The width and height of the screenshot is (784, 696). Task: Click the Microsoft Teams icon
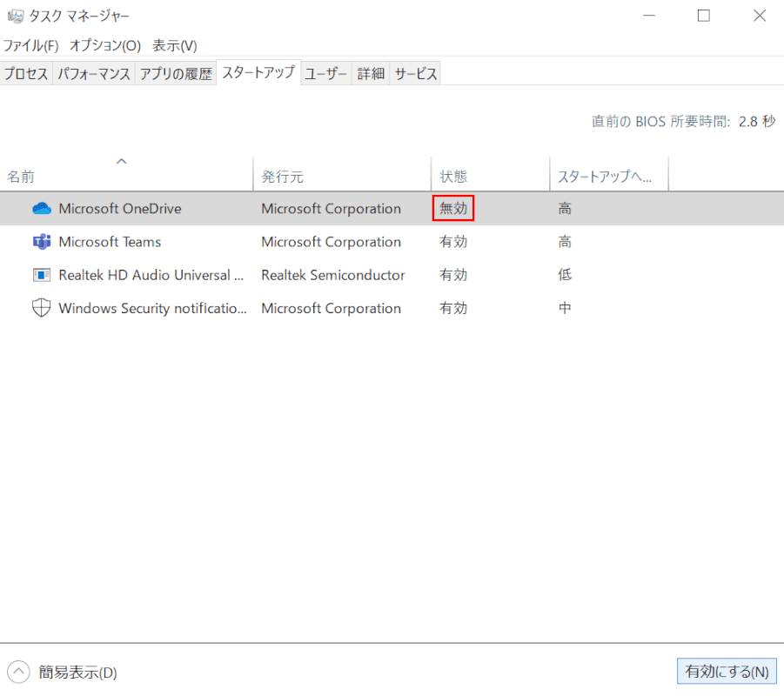pos(42,242)
